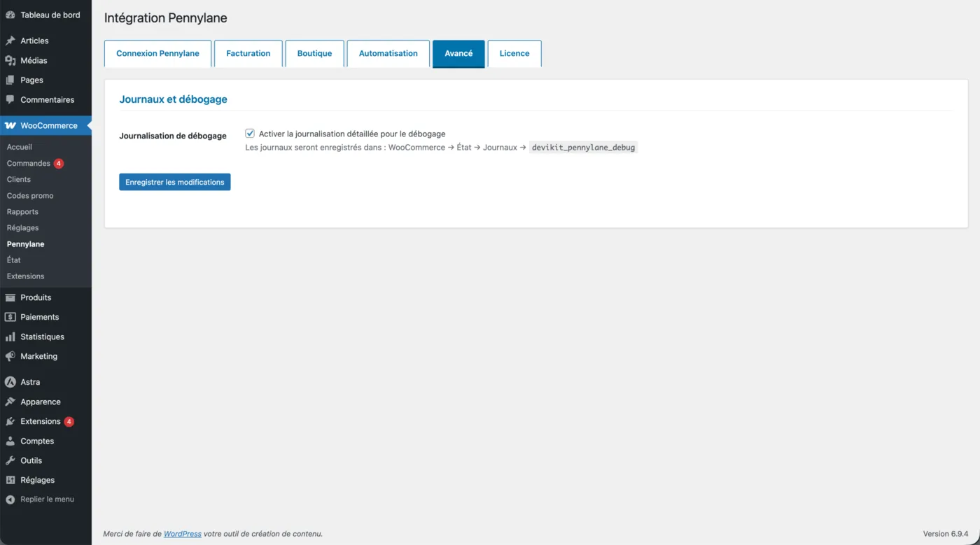Click the WooCommerce logo icon
The height and width of the screenshot is (545, 980).
[x=10, y=126]
